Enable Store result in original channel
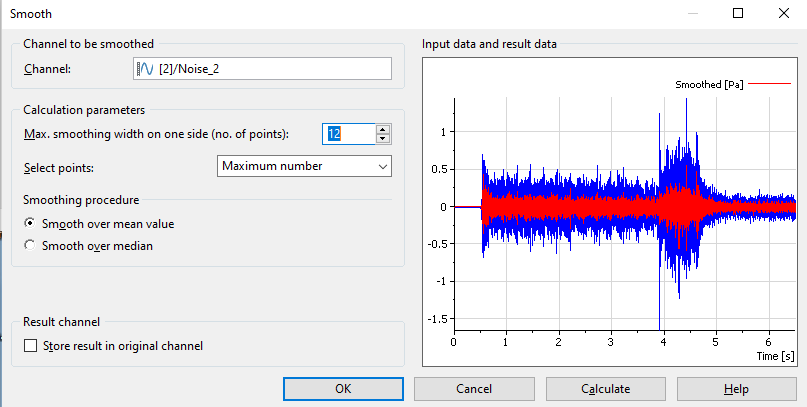The image size is (807, 407). [30, 346]
